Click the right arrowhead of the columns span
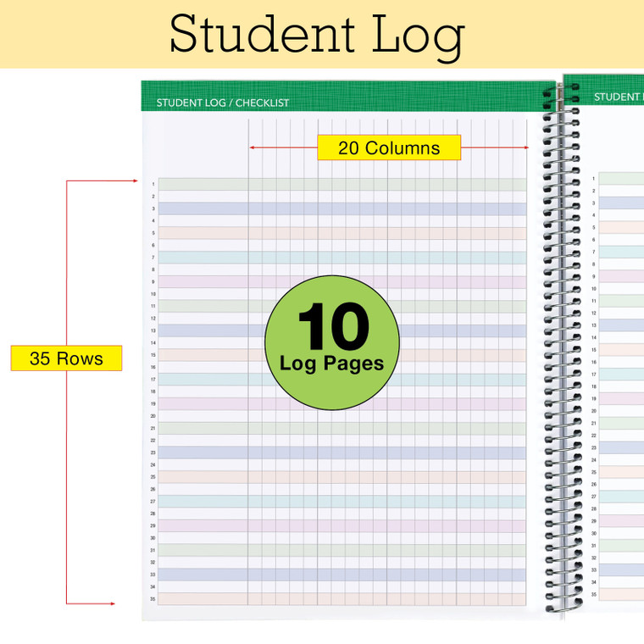The width and height of the screenshot is (644, 644). (x=525, y=148)
